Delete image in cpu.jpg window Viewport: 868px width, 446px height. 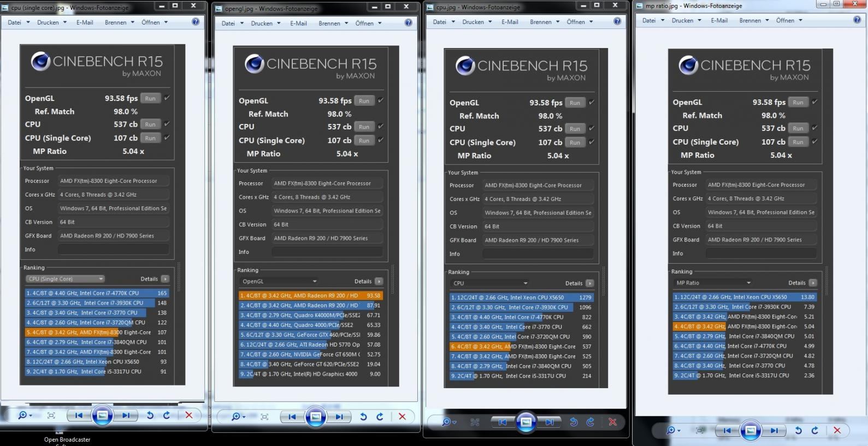613,422
